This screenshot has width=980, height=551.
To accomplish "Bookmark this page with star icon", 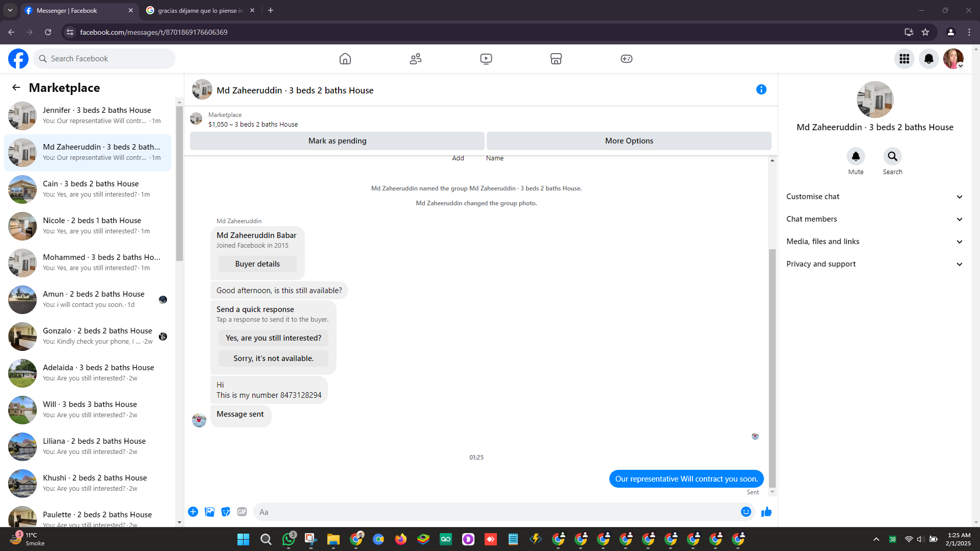I will coord(925,32).
